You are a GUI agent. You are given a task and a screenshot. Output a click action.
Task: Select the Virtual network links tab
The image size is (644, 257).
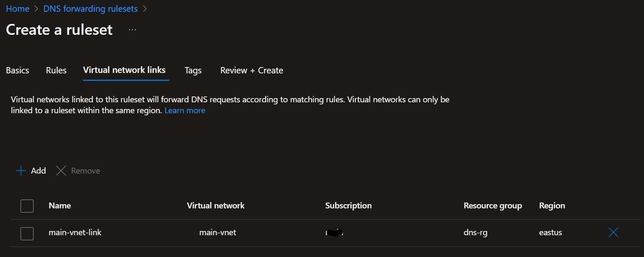point(125,70)
